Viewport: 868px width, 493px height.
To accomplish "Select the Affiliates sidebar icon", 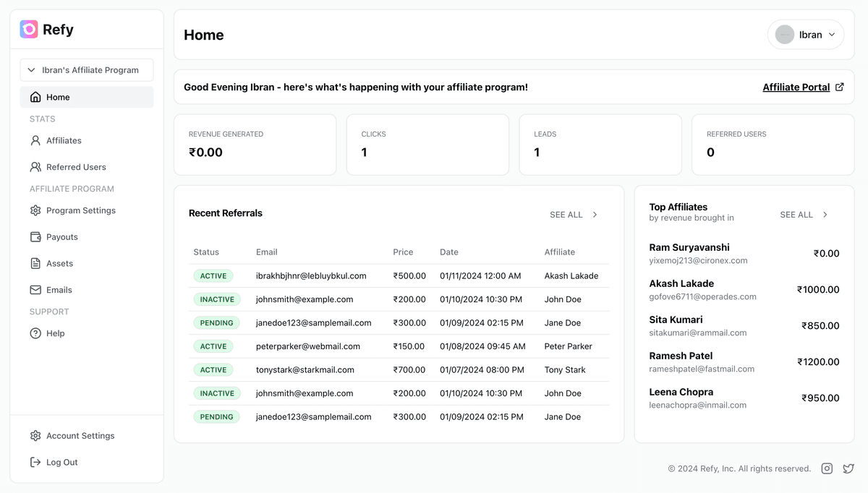I will (35, 140).
